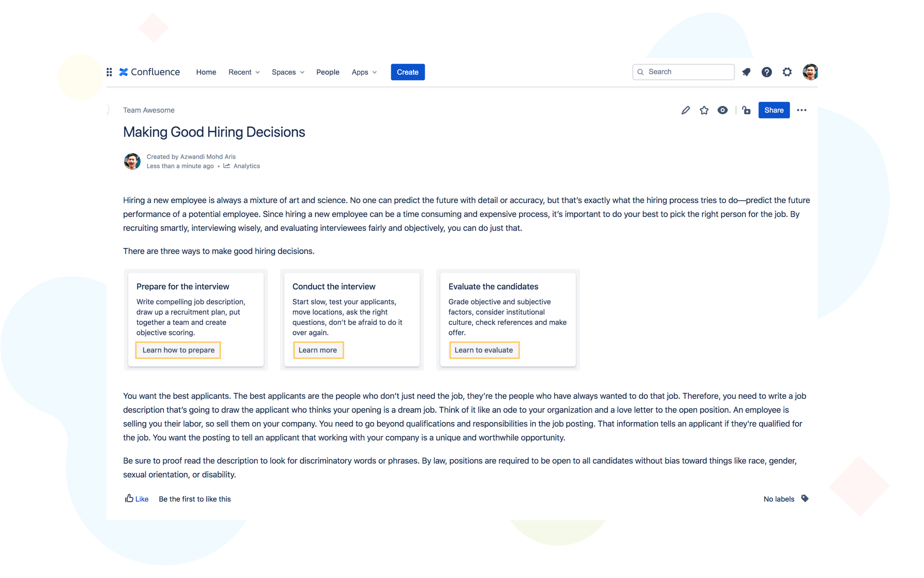This screenshot has height=578, width=924.
Task: Click the Search input field
Action: click(683, 72)
